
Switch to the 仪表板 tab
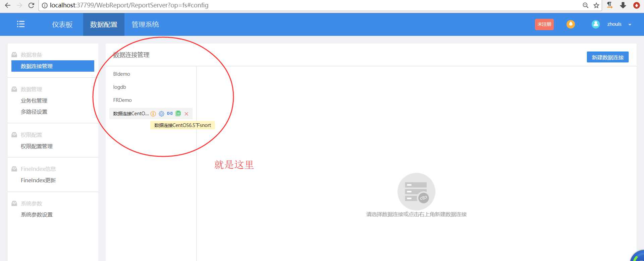click(x=62, y=24)
